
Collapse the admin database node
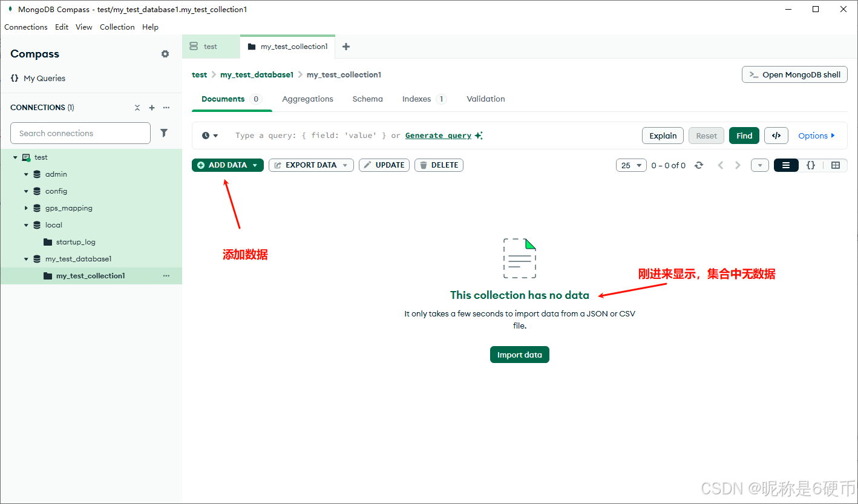click(x=26, y=174)
